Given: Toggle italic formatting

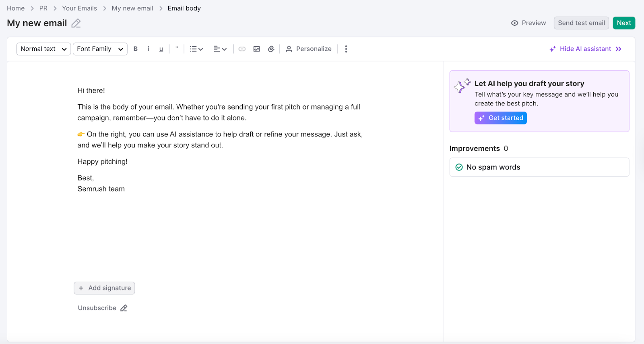Looking at the screenshot, I should 149,49.
